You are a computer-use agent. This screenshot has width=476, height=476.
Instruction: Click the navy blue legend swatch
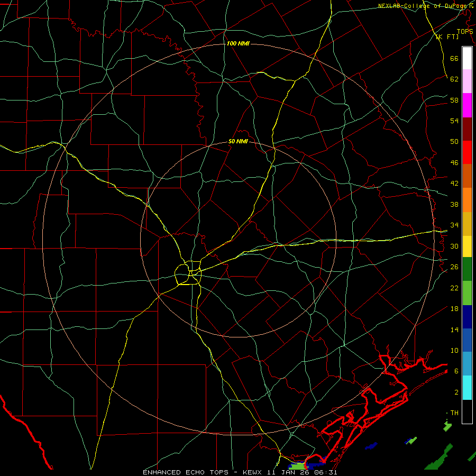coord(467,317)
